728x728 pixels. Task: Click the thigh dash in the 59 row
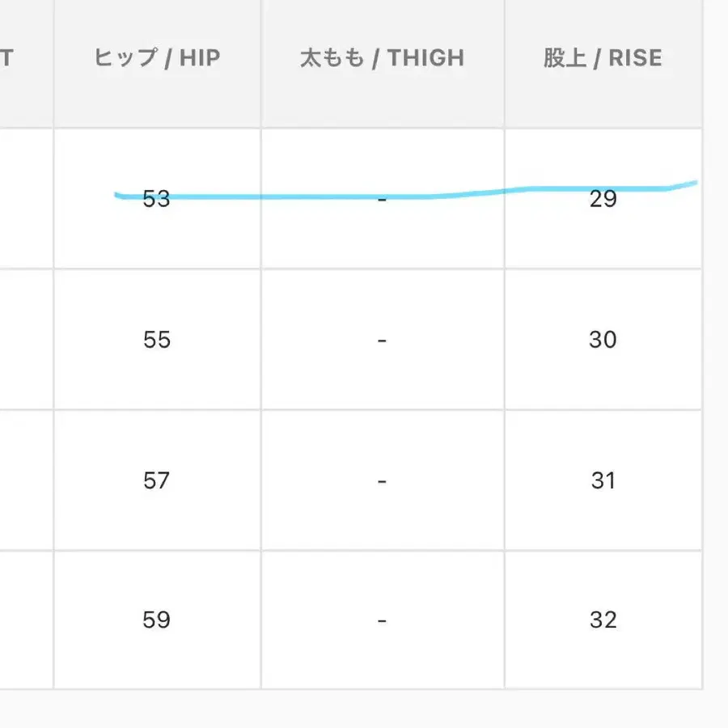(x=382, y=620)
